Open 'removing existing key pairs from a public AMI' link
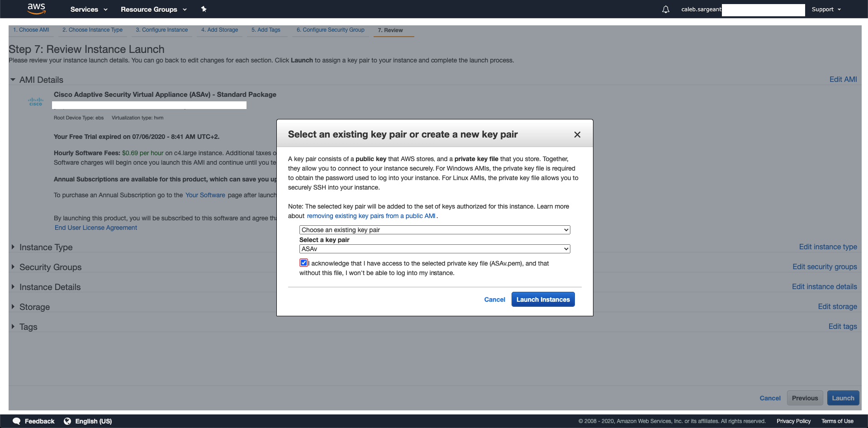The width and height of the screenshot is (868, 428). coord(371,216)
